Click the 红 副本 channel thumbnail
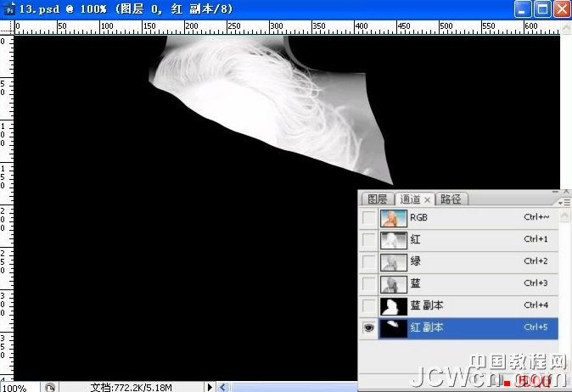572x392 pixels. (x=394, y=328)
